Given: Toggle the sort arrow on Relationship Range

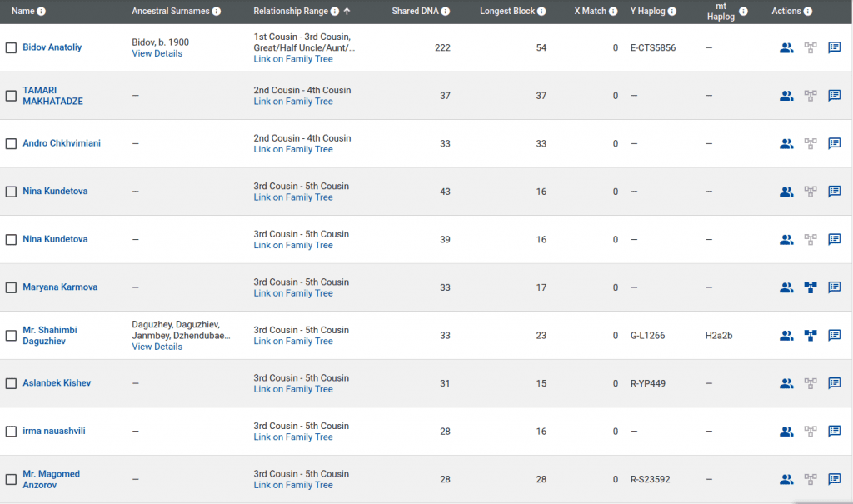Looking at the screenshot, I should click(347, 12).
